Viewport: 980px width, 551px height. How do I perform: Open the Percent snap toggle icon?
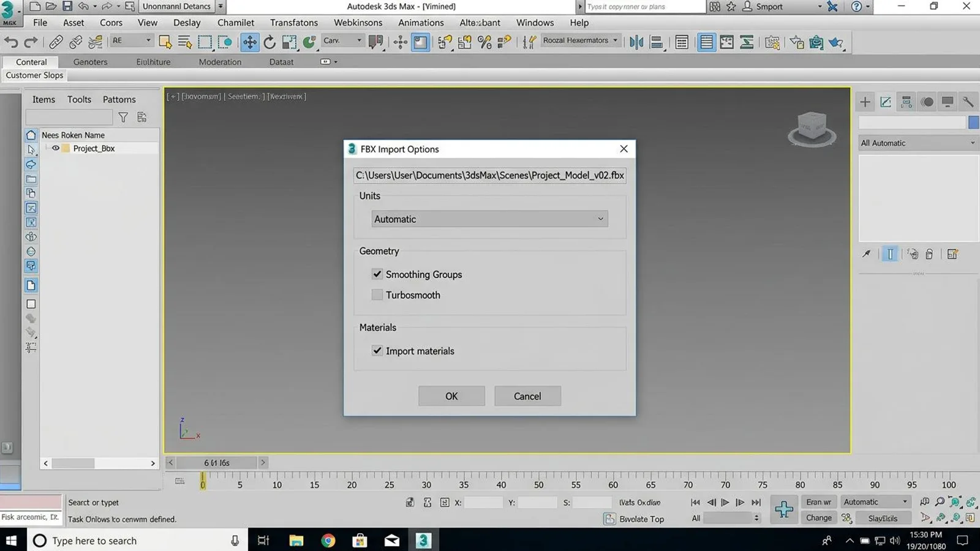click(484, 42)
